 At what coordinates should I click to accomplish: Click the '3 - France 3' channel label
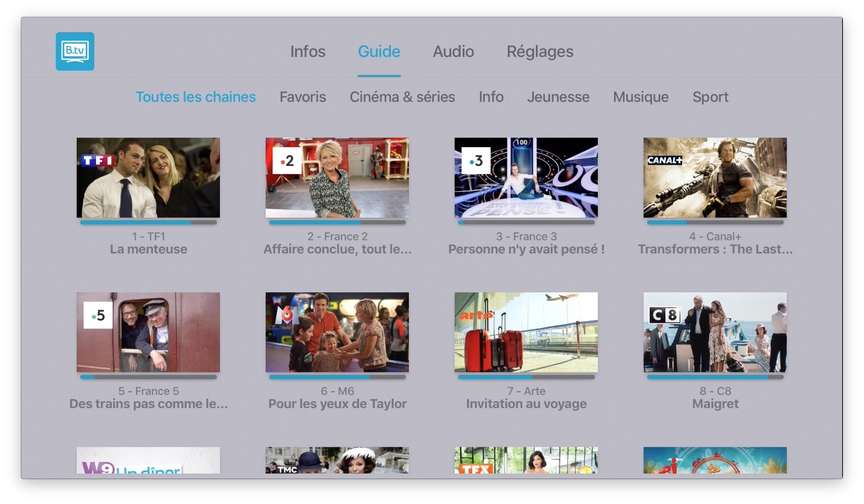pyautogui.click(x=526, y=237)
